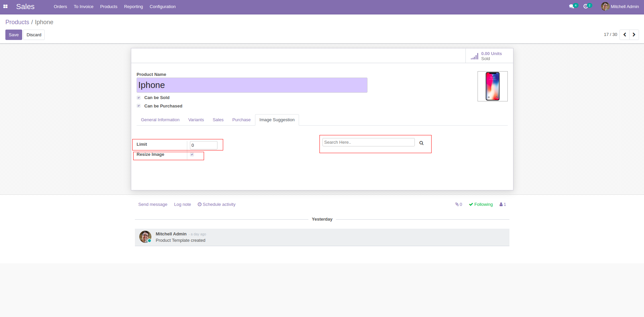
Task: Click the Sales app title
Action: [x=25, y=7]
